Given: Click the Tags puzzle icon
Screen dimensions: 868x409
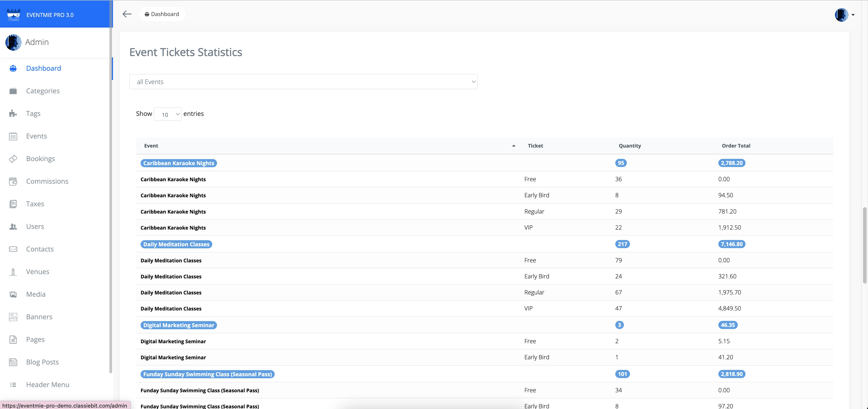Looking at the screenshot, I should pos(13,113).
